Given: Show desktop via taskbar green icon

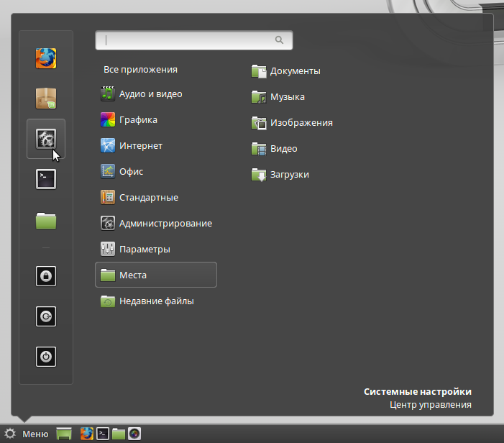Looking at the screenshot, I should coord(64,434).
